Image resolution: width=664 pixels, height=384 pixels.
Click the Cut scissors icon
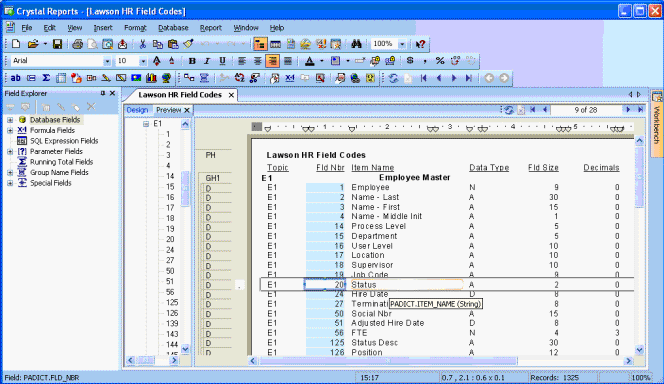point(143,44)
